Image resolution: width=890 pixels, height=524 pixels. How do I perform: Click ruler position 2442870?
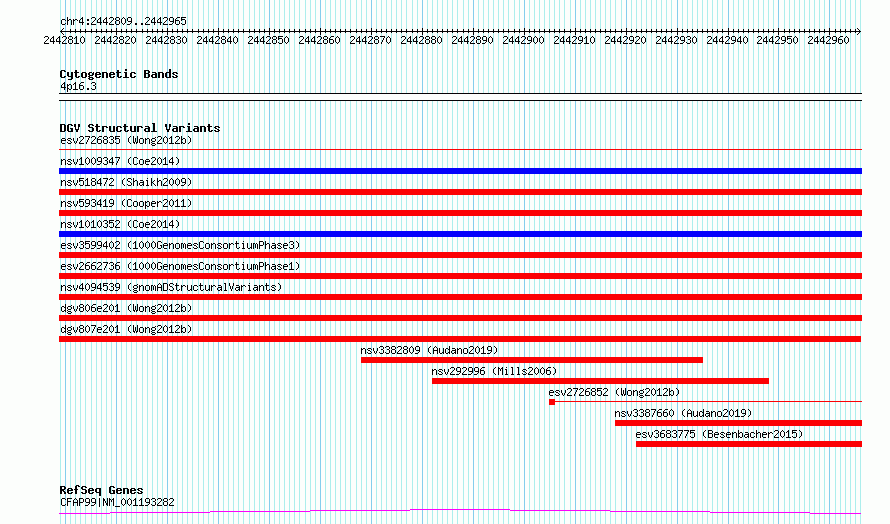coord(371,40)
